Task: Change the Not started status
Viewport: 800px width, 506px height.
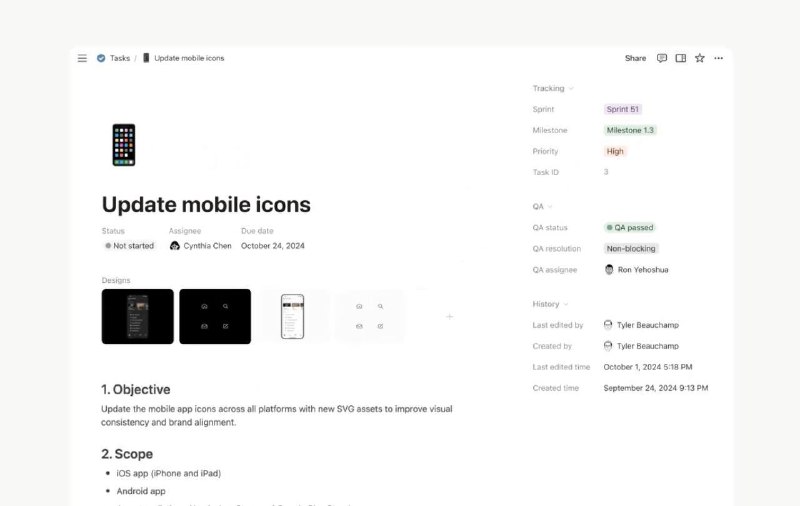Action: [130, 246]
